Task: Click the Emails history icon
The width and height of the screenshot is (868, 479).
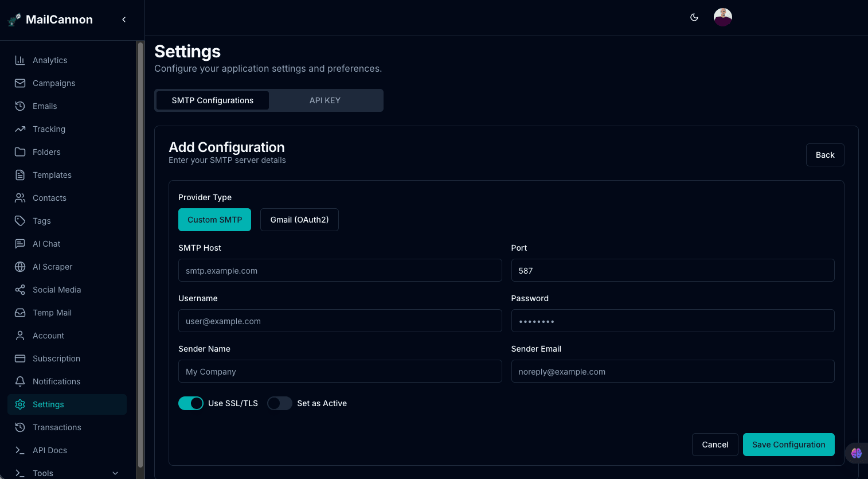Action: pyautogui.click(x=20, y=106)
